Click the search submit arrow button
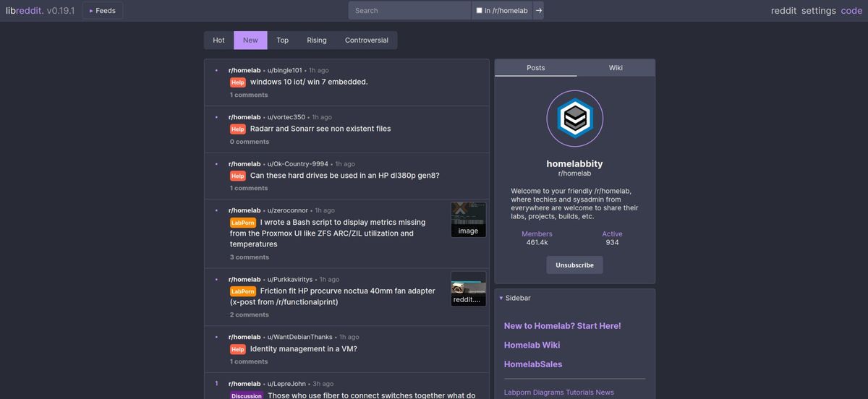Screen dimensions: 868x399 pos(539,10)
